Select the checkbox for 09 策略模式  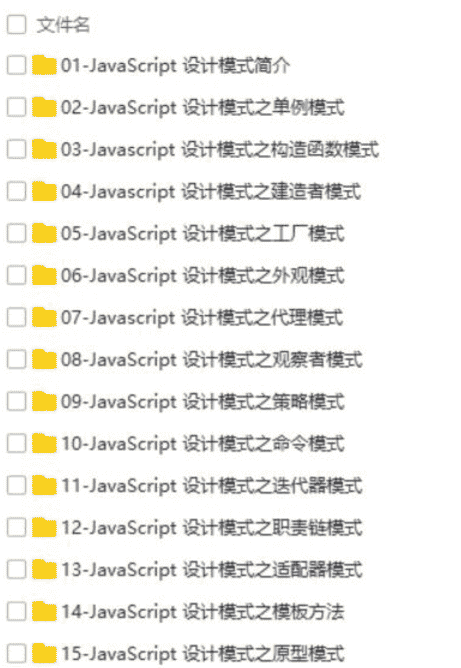tap(17, 401)
